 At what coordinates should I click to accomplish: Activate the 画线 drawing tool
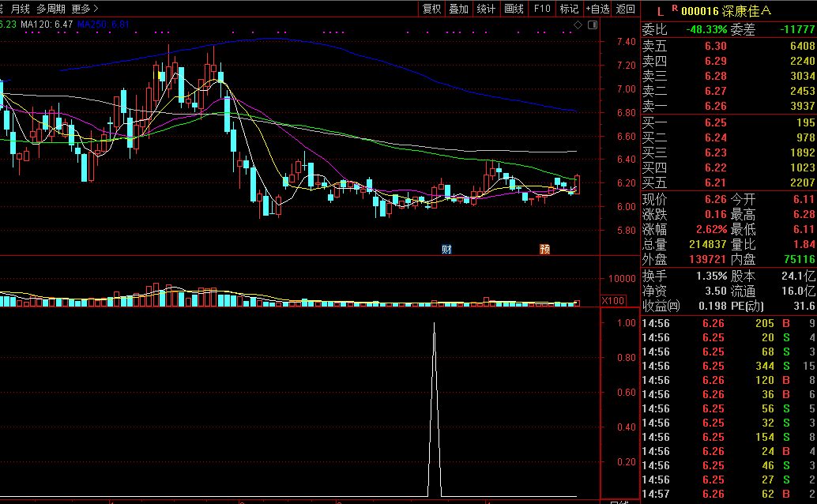514,9
